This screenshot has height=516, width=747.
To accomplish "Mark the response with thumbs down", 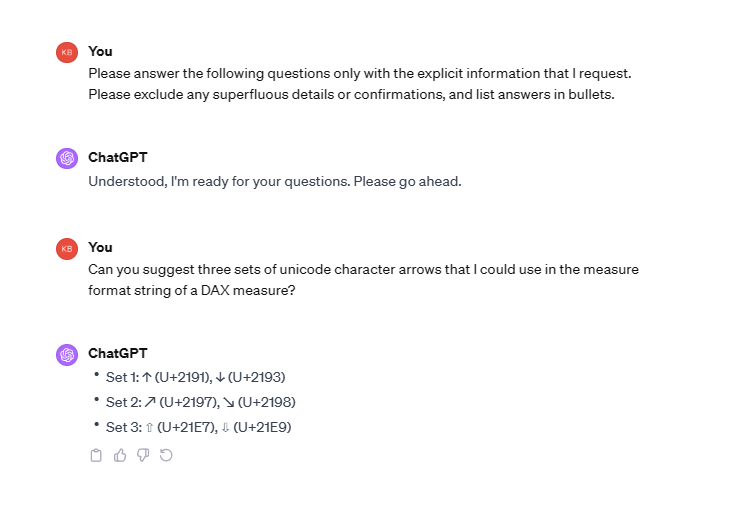I will (x=143, y=455).
